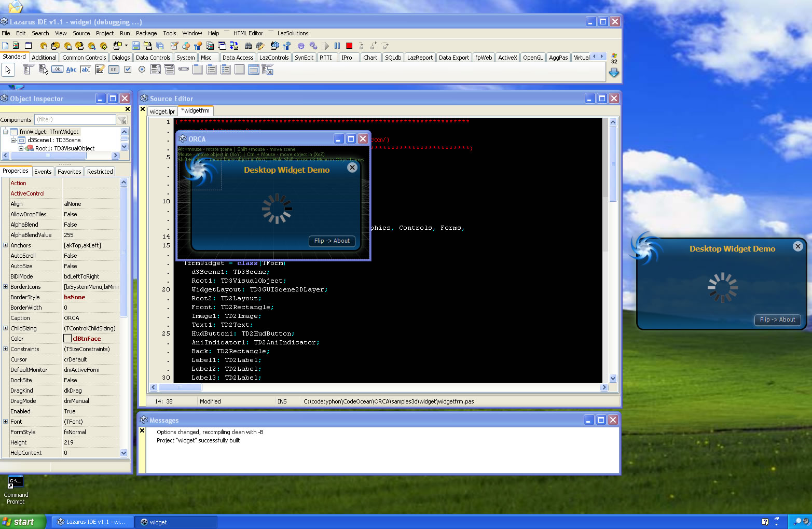Select the TToggleBox 'on' component icon

(x=114, y=69)
